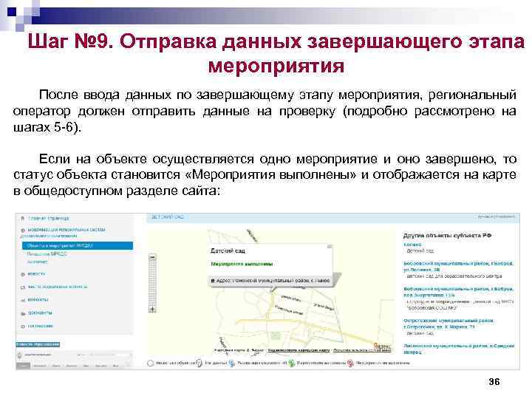The height and width of the screenshot is (399, 532).
Task: Click the Детский сад balloon title
Action: click(228, 250)
